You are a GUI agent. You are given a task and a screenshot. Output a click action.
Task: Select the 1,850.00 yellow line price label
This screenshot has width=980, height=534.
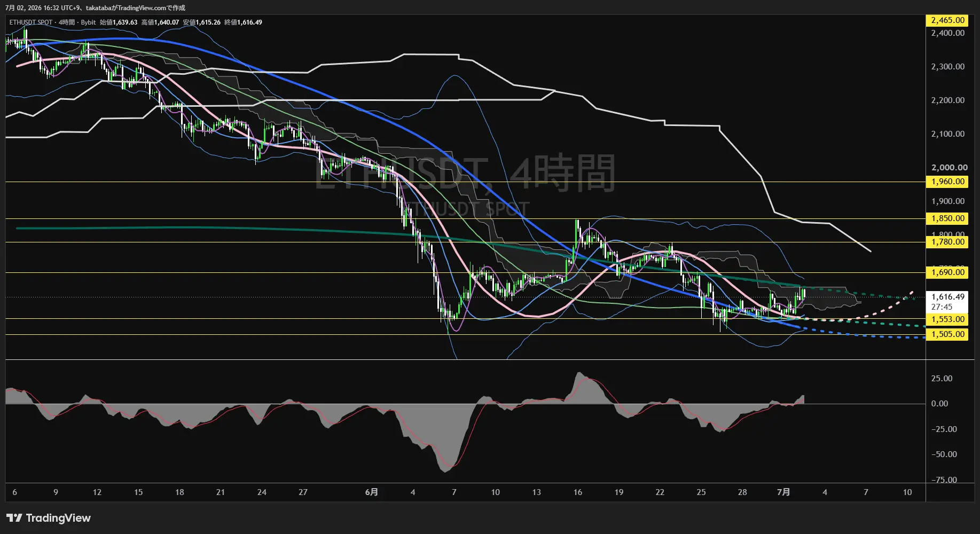point(947,218)
